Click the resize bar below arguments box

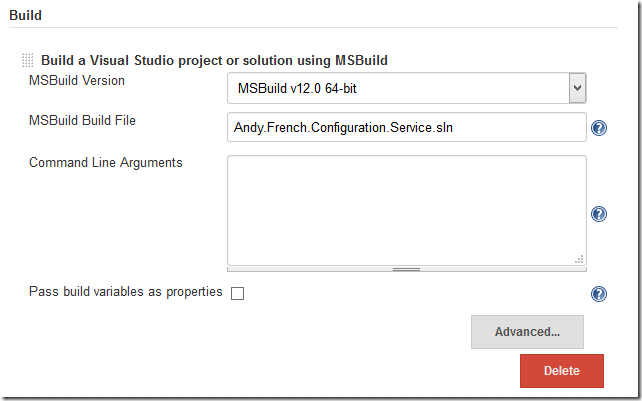(406, 269)
